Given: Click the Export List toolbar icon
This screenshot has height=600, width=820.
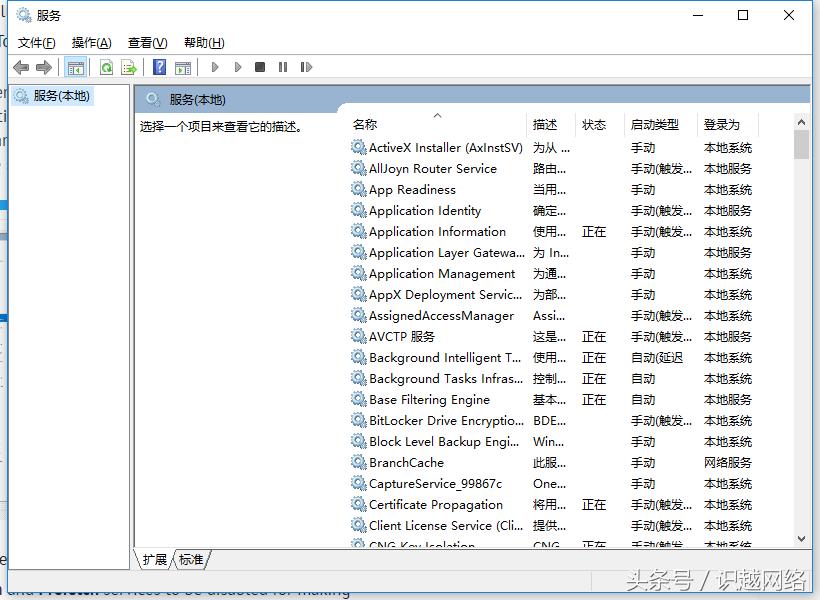Looking at the screenshot, I should 128,66.
